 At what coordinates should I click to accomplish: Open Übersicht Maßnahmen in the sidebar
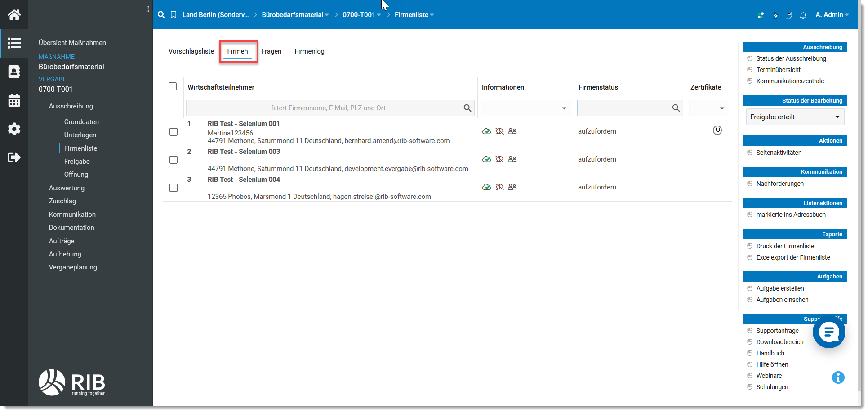[72, 43]
